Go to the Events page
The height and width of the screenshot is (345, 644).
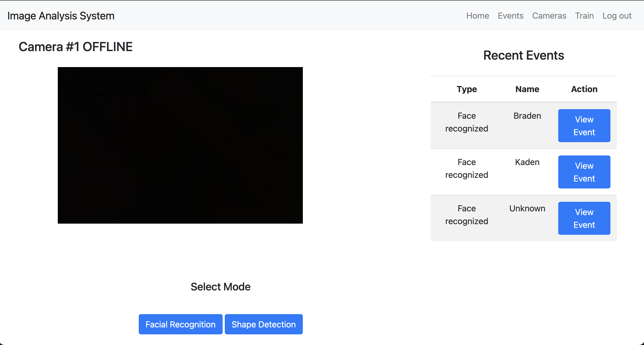[511, 16]
